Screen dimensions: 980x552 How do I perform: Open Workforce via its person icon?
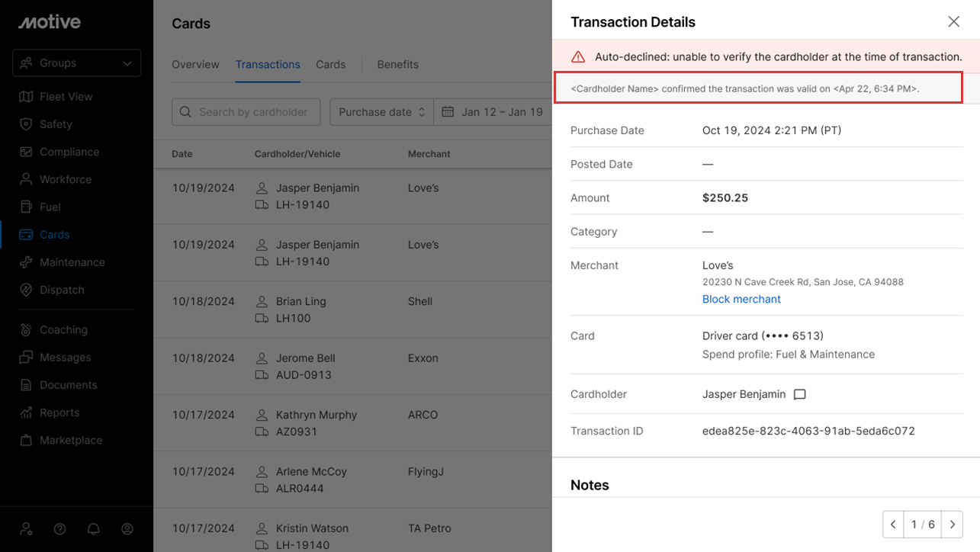27,179
